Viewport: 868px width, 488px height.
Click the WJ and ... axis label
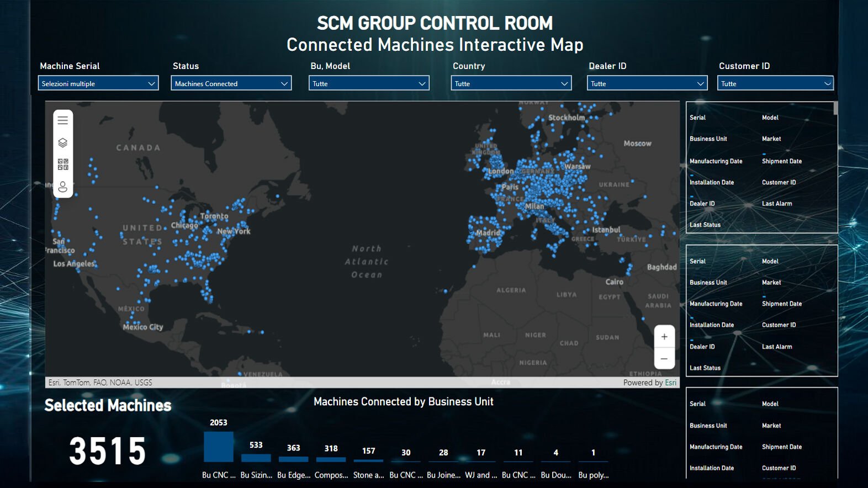[x=481, y=475]
